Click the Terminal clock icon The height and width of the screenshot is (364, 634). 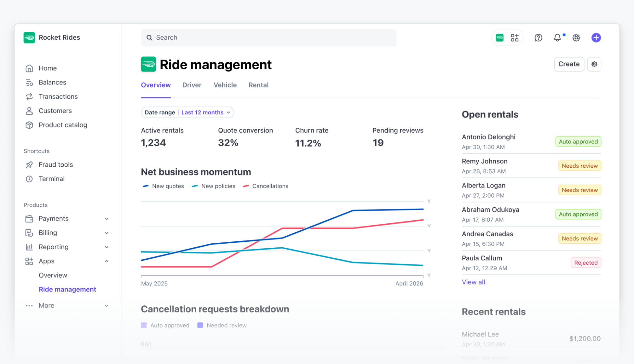click(29, 179)
